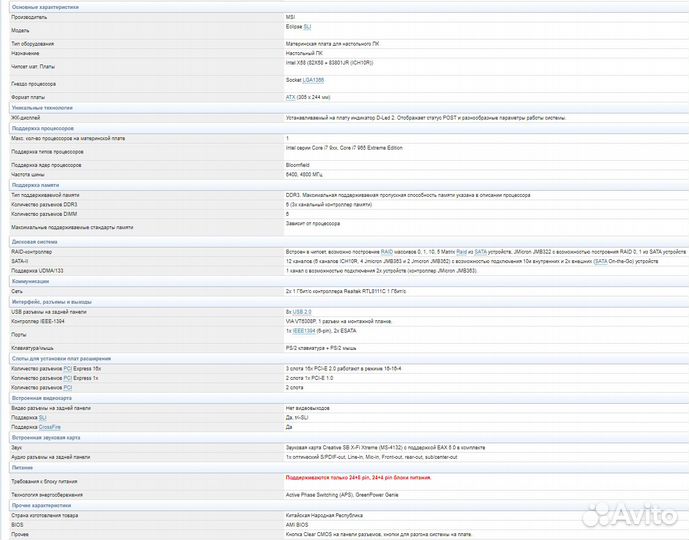Click the ЖК-дисплей label
The width and height of the screenshot is (689, 540).
(25, 118)
